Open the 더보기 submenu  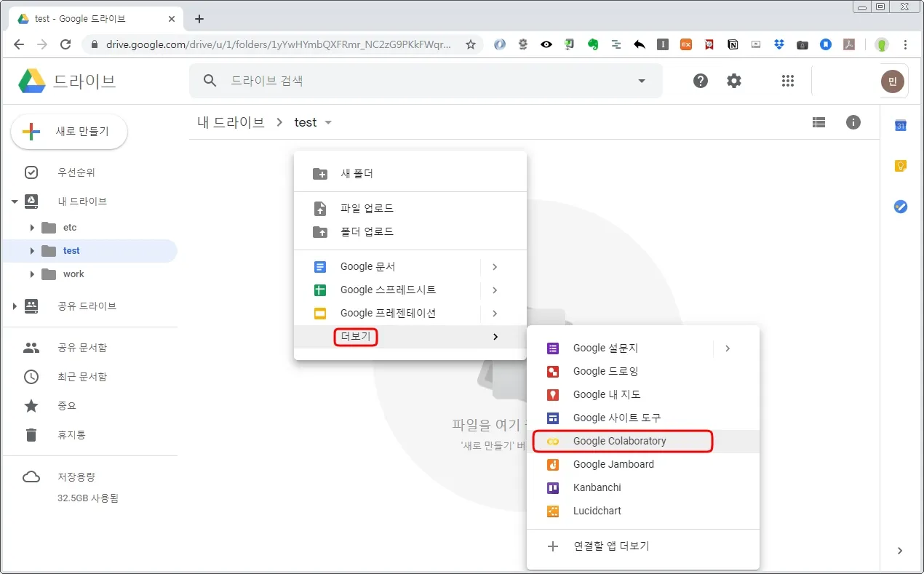click(x=410, y=337)
